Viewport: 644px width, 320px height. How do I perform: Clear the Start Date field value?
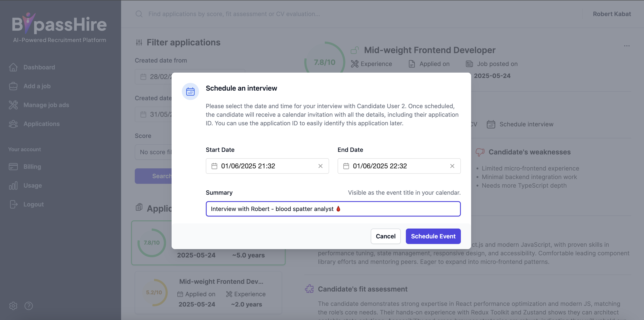coord(320,166)
